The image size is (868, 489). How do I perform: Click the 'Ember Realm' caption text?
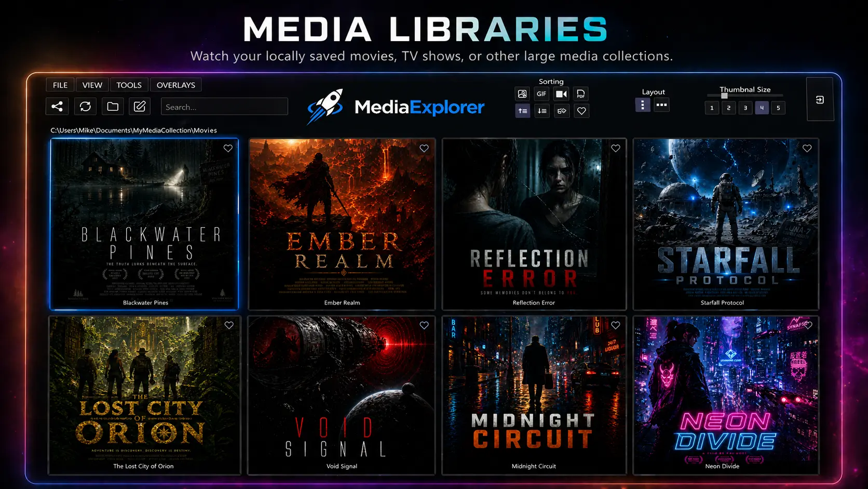(342, 303)
